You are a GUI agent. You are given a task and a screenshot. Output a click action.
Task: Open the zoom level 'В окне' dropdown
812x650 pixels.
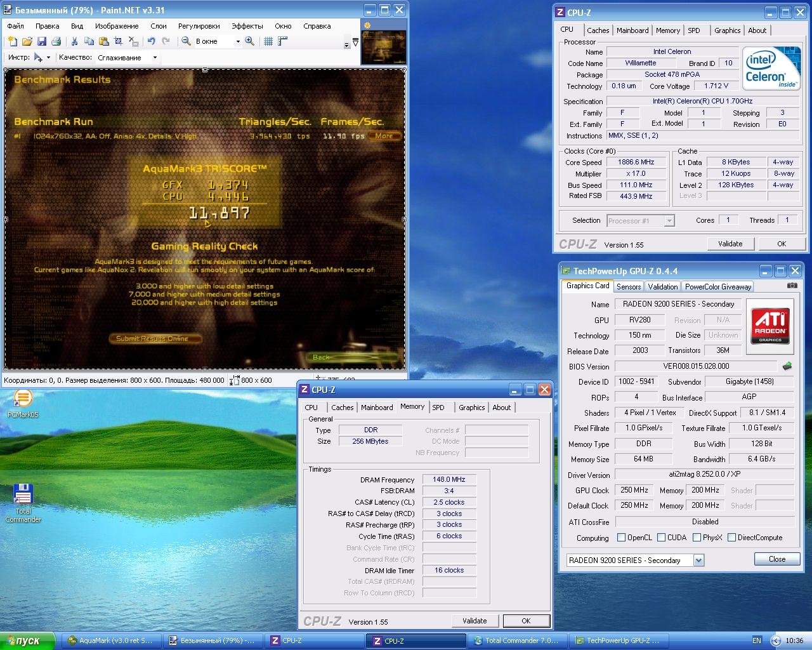238,41
